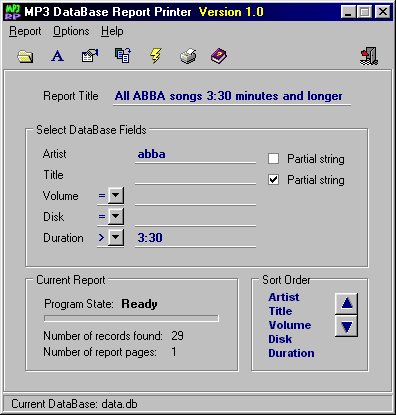The width and height of the screenshot is (396, 415).
Task: Open the Options menu
Action: [x=71, y=31]
